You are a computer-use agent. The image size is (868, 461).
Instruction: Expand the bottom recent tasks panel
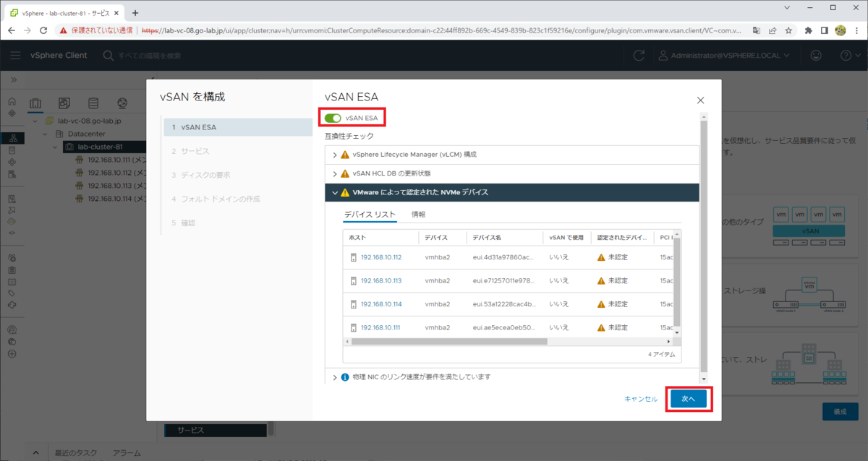tap(36, 453)
